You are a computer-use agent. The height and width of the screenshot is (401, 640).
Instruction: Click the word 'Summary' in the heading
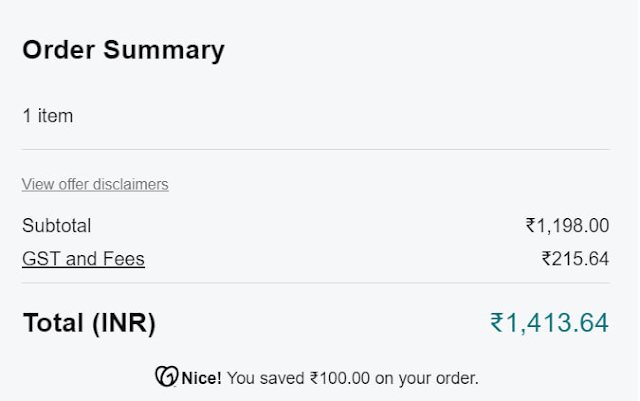(x=169, y=49)
